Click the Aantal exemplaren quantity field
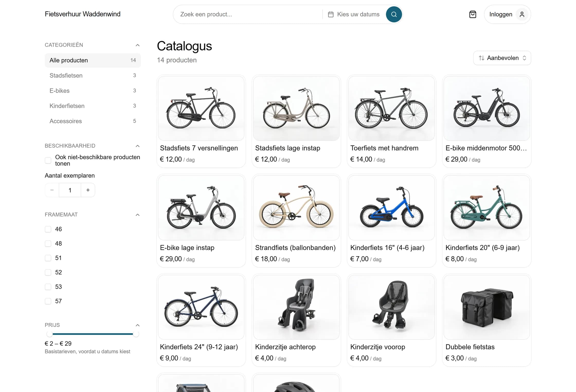576x392 pixels. coord(70,190)
